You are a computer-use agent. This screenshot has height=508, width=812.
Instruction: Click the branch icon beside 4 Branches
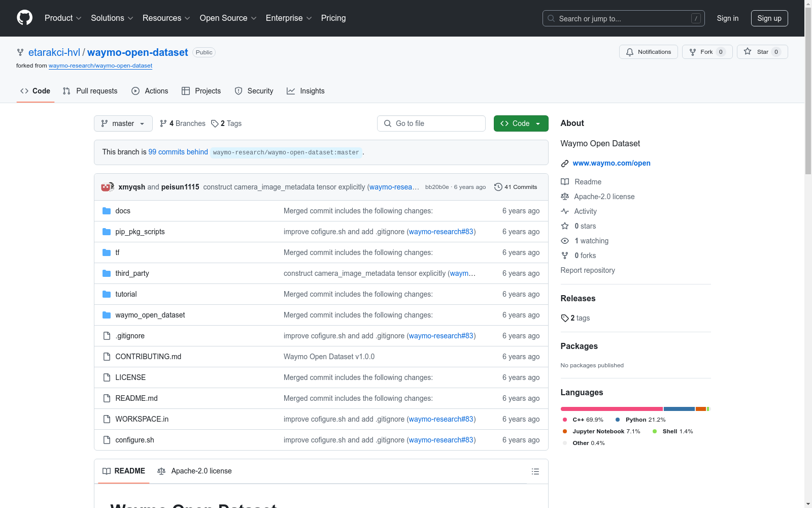tap(163, 123)
